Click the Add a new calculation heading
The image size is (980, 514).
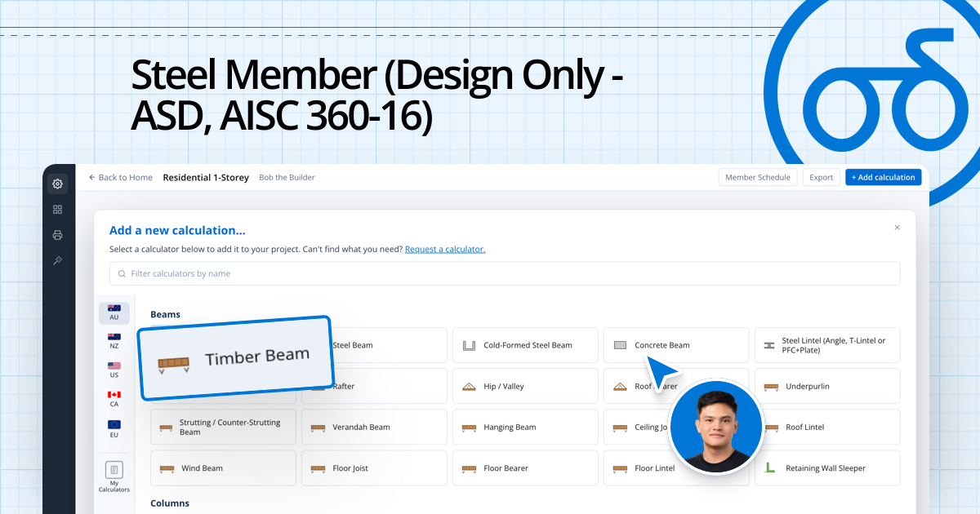[177, 231]
